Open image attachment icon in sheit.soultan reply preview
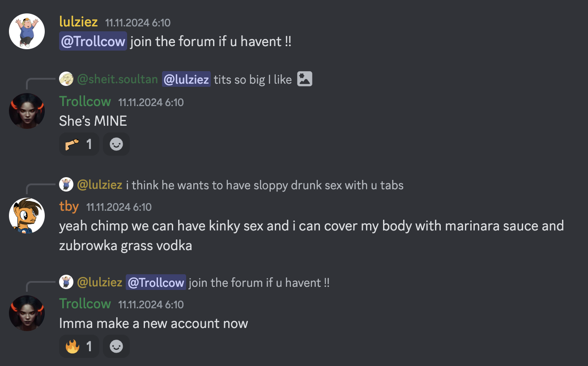The width and height of the screenshot is (588, 366). pos(305,79)
